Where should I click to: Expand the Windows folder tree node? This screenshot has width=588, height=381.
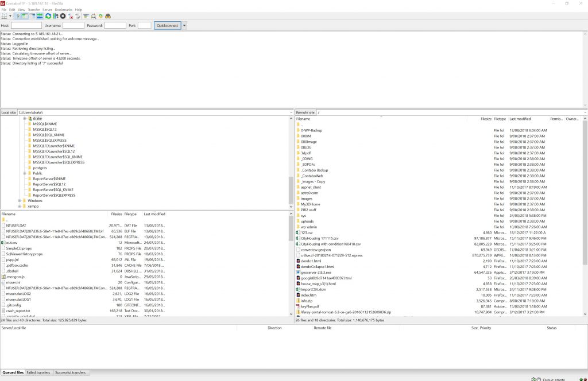point(20,201)
